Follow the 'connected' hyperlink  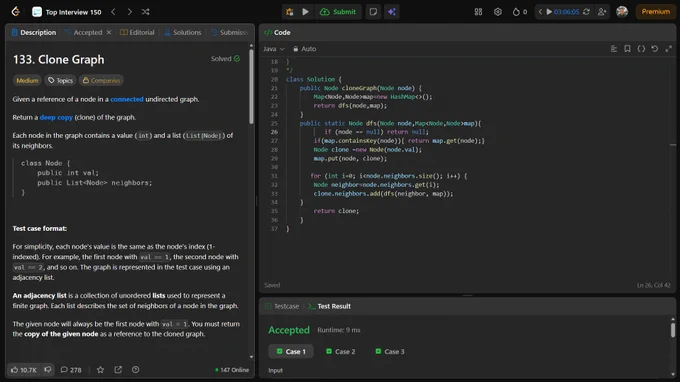(x=127, y=99)
